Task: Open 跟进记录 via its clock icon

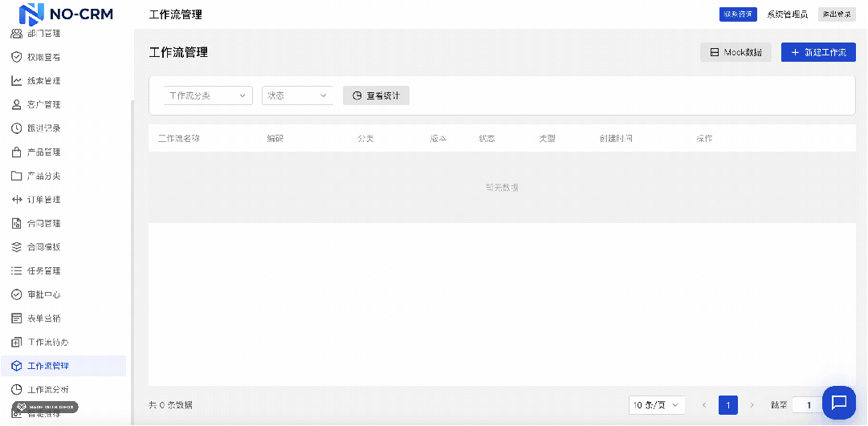Action: (17, 128)
